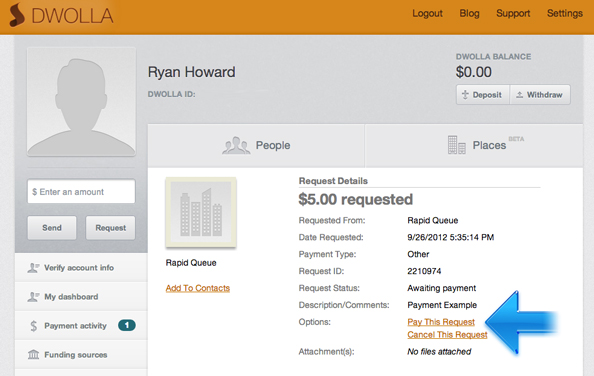Select the date 9/26/2012 5:35:14 PM
The image size is (594, 376).
[x=450, y=237]
